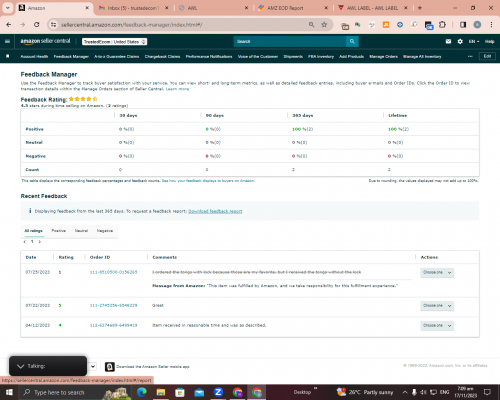This screenshot has height=400, width=500.
Task: Open the Seller Central hamburger menu
Action: (7, 41)
